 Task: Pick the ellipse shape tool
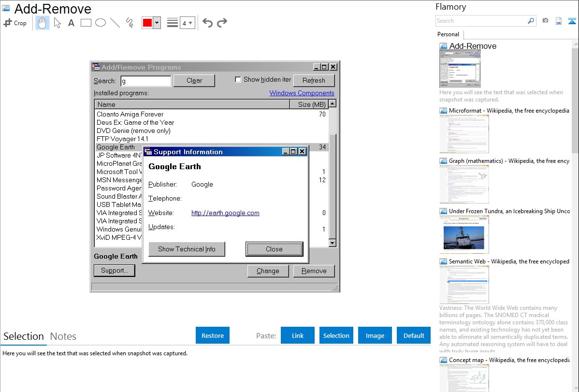(x=101, y=23)
